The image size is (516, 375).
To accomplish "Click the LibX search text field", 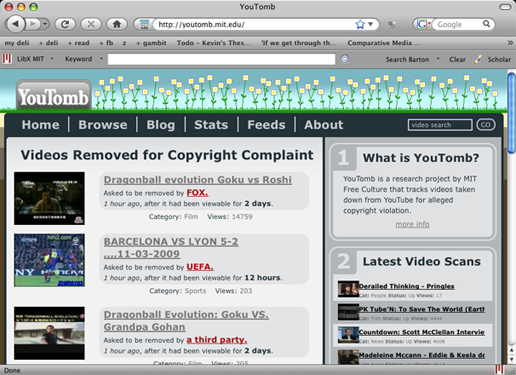I will point(221,59).
